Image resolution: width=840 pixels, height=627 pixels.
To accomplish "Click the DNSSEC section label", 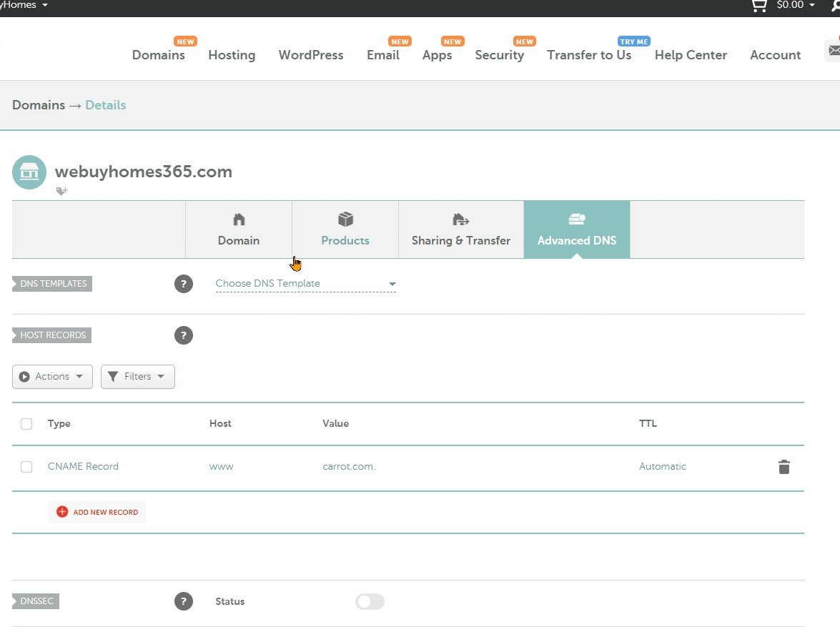I will pyautogui.click(x=36, y=601).
